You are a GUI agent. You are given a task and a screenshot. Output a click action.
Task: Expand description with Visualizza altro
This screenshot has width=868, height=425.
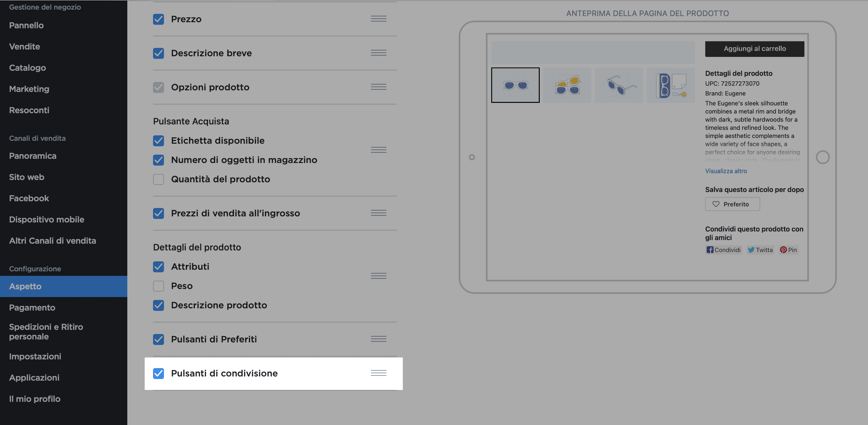pos(726,171)
